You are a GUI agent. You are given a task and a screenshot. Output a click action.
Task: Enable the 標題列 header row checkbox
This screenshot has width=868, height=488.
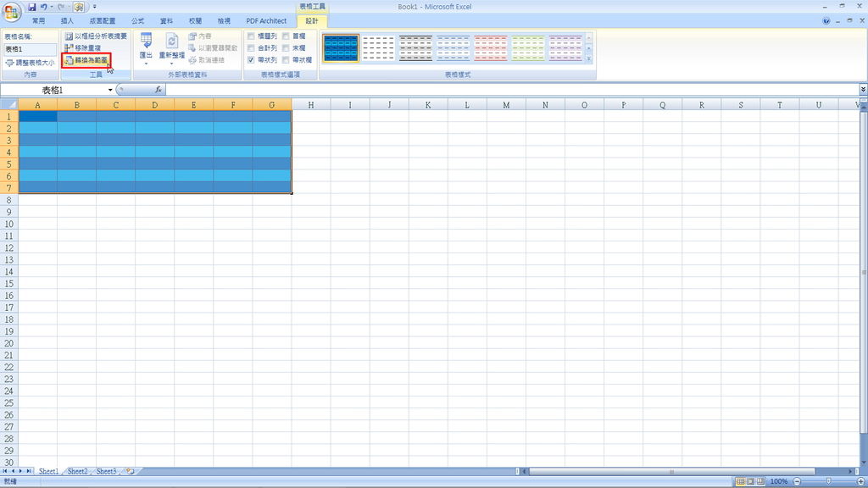251,36
